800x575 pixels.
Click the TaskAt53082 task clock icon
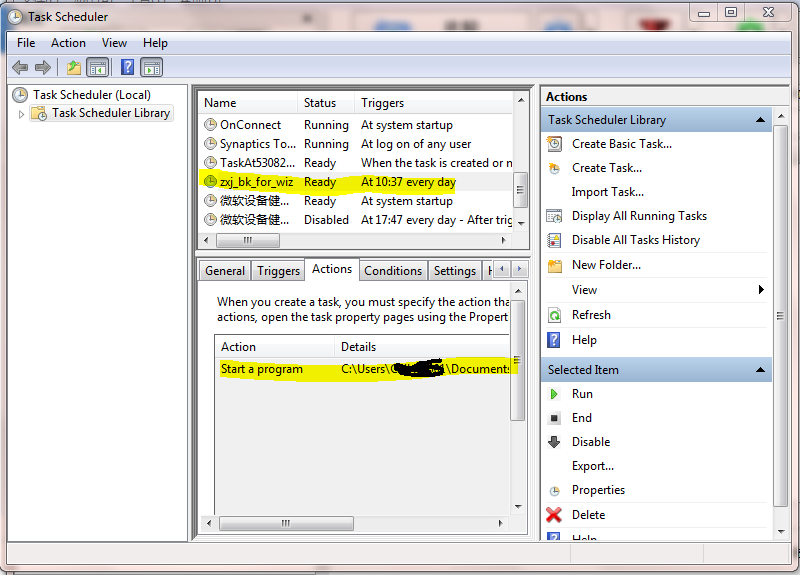tap(210, 162)
